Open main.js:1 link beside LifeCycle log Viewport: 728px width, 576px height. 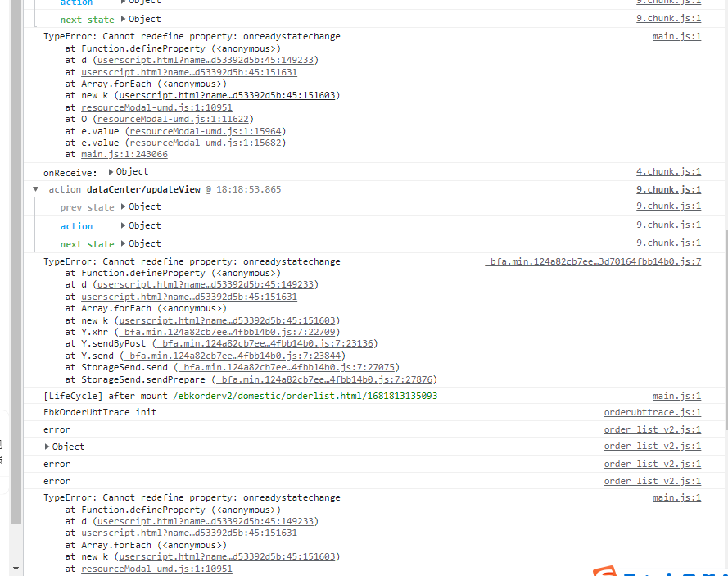point(676,396)
